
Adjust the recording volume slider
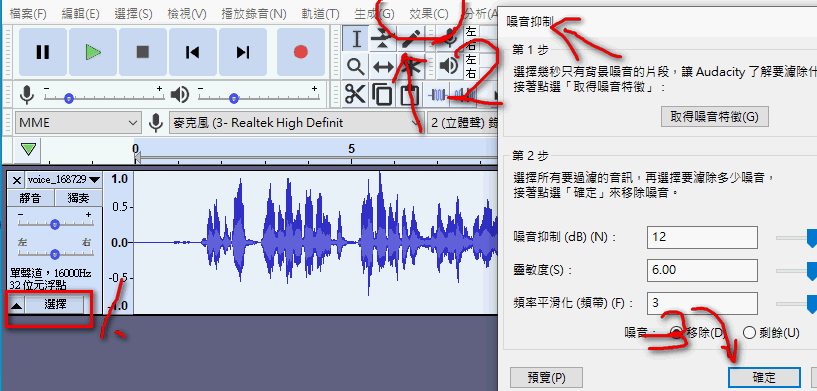[104, 97]
